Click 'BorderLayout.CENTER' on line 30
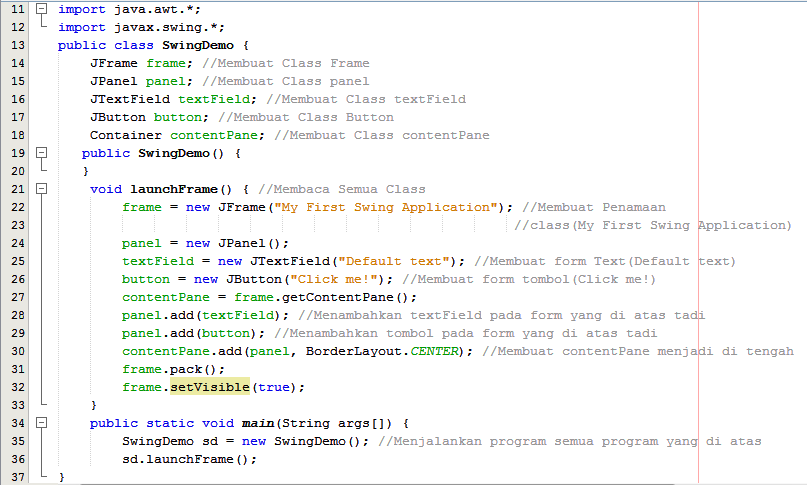The image size is (807, 485). tap(382, 352)
